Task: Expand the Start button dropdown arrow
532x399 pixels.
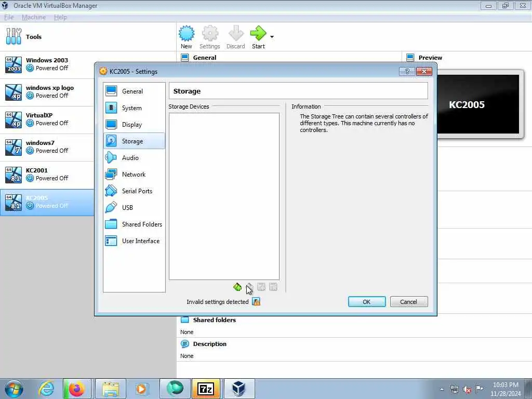Action: pyautogui.click(x=272, y=37)
